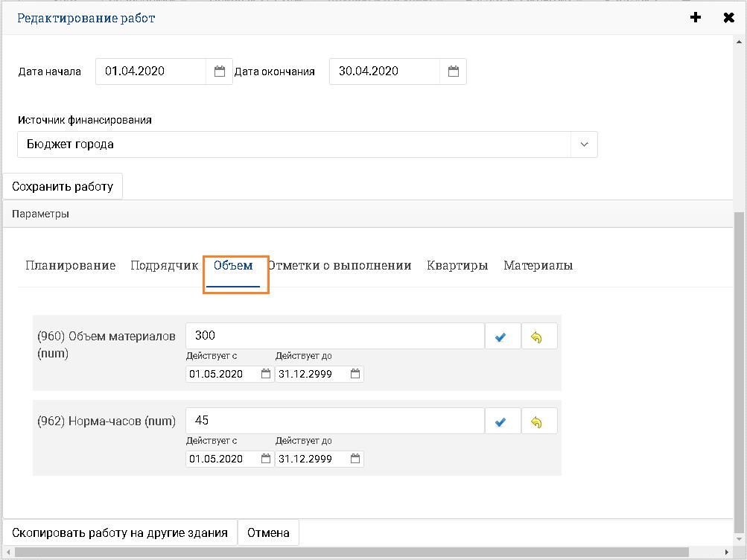This screenshot has height=560, width=747.
Task: Confirm Объем материалов value with checkmark
Action: (x=501, y=337)
